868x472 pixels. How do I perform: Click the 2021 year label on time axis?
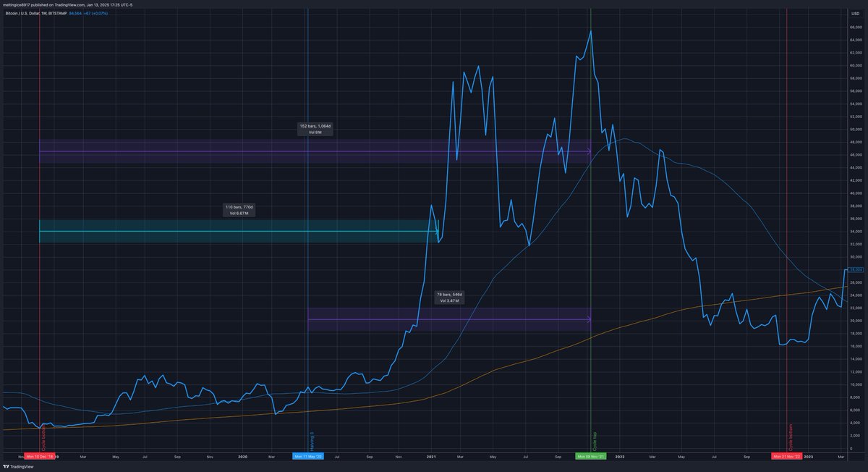pyautogui.click(x=432, y=457)
